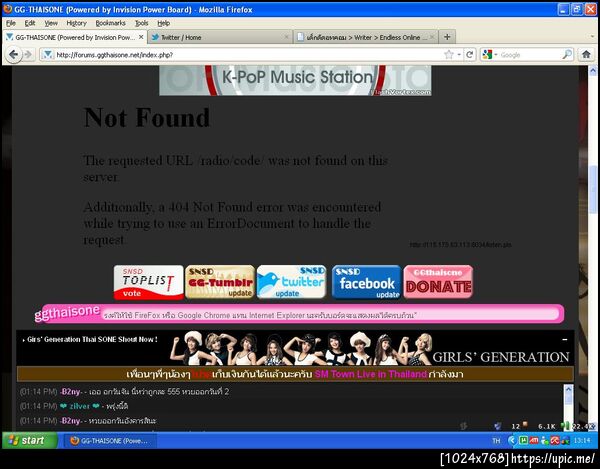Expand the URL bar history dropdown arrow
The image size is (600, 469).
point(459,55)
